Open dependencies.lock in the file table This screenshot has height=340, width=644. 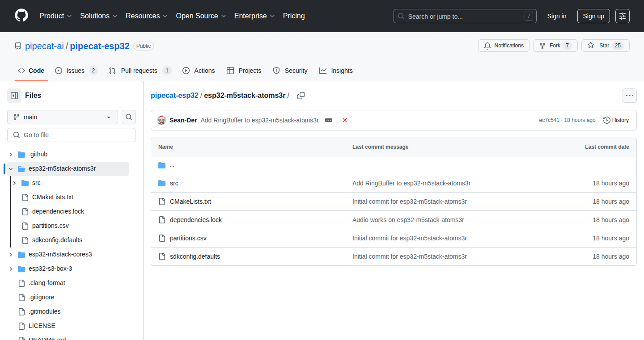coord(196,220)
